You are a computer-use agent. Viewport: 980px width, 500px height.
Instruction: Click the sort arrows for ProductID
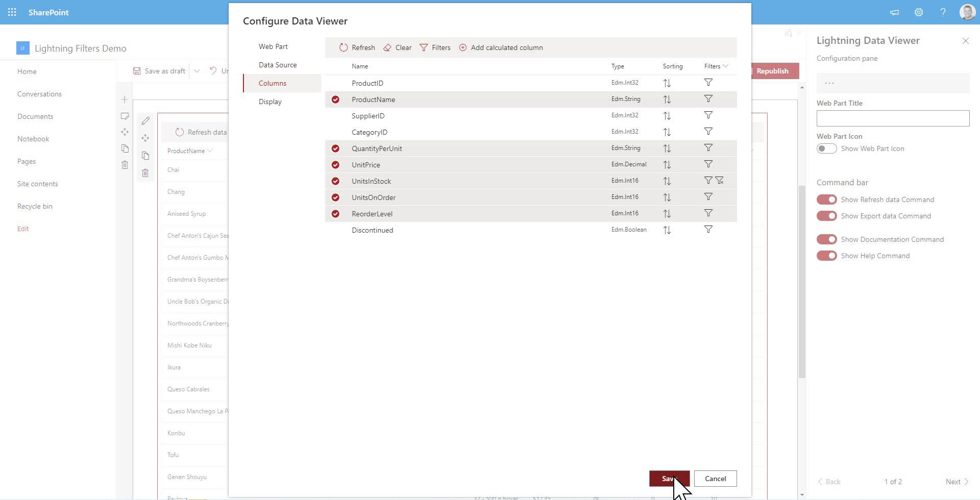click(667, 83)
